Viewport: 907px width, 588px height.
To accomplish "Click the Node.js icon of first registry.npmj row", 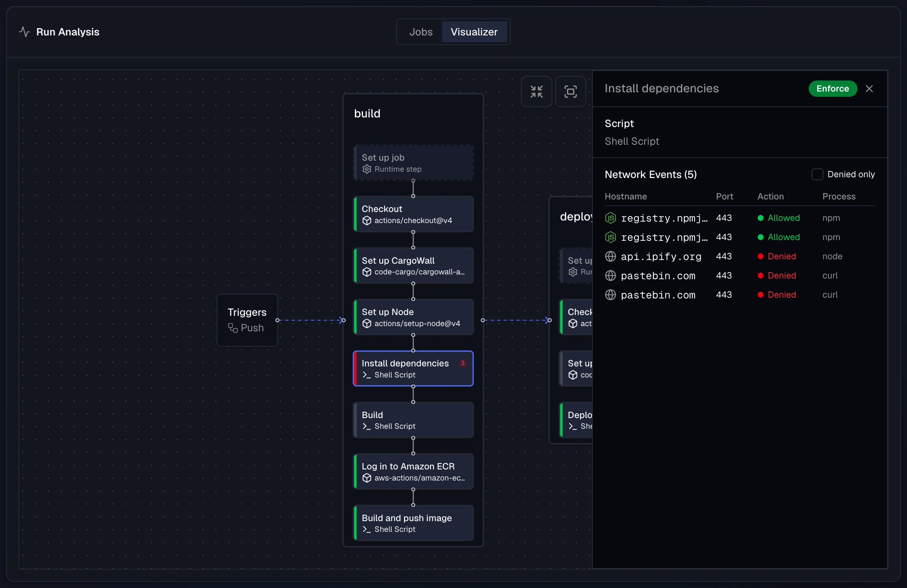I will (x=611, y=218).
